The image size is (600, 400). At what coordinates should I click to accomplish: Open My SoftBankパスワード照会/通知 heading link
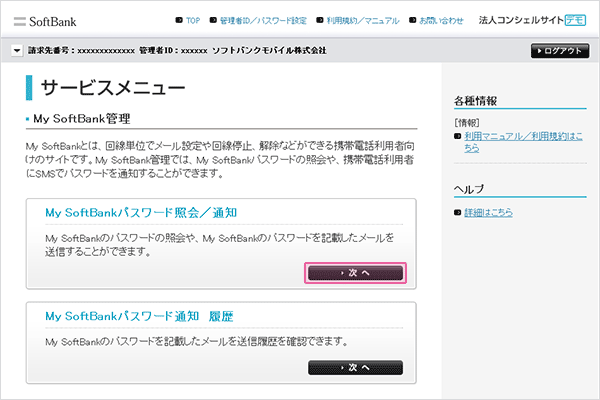(x=141, y=212)
